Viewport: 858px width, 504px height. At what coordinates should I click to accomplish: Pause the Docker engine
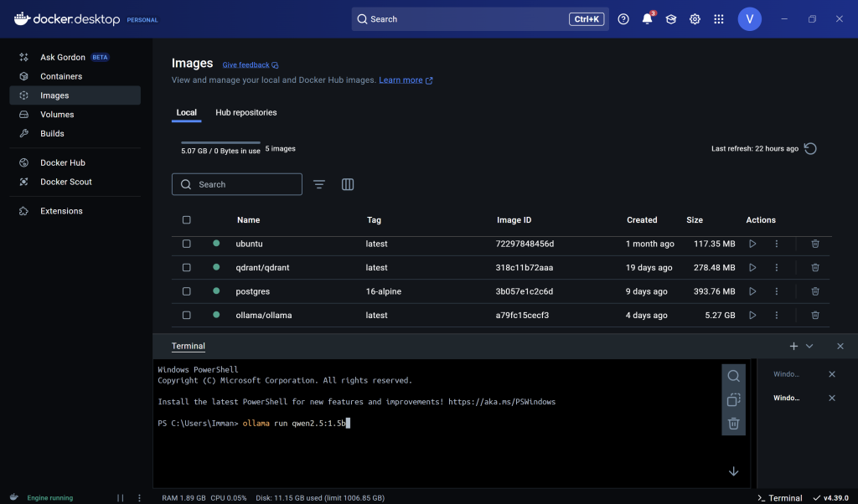coord(121,498)
